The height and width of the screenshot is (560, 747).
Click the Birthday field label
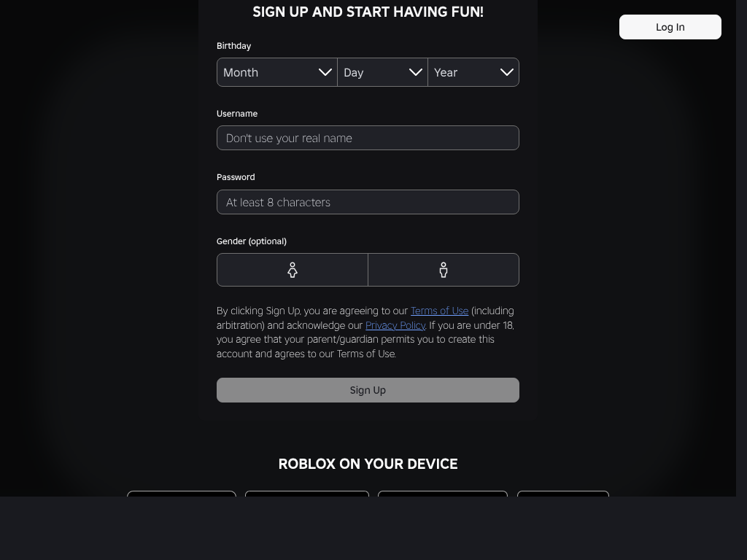point(233,46)
